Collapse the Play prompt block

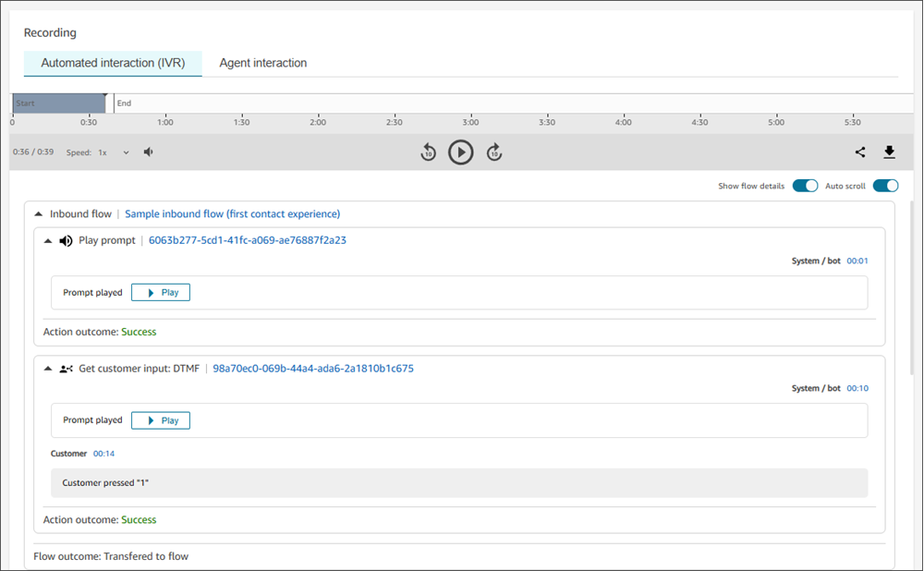click(x=48, y=241)
